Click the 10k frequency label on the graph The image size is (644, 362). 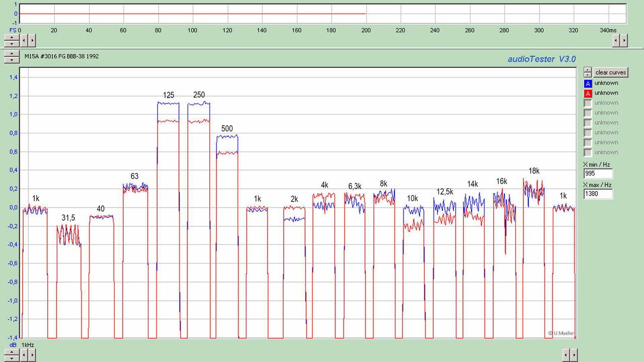[x=412, y=199]
